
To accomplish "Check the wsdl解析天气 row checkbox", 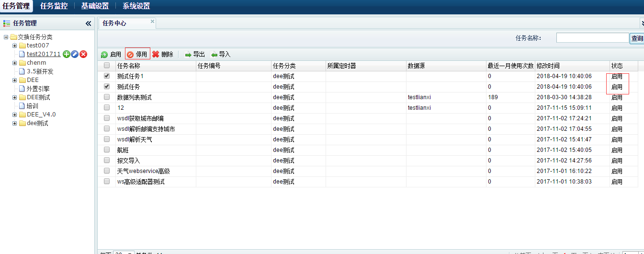I will pos(107,139).
